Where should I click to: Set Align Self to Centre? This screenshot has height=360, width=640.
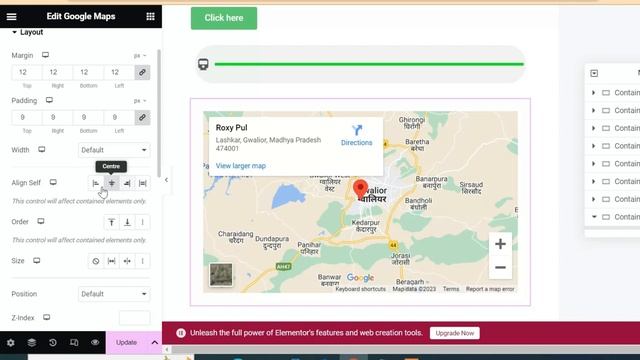pyautogui.click(x=111, y=183)
